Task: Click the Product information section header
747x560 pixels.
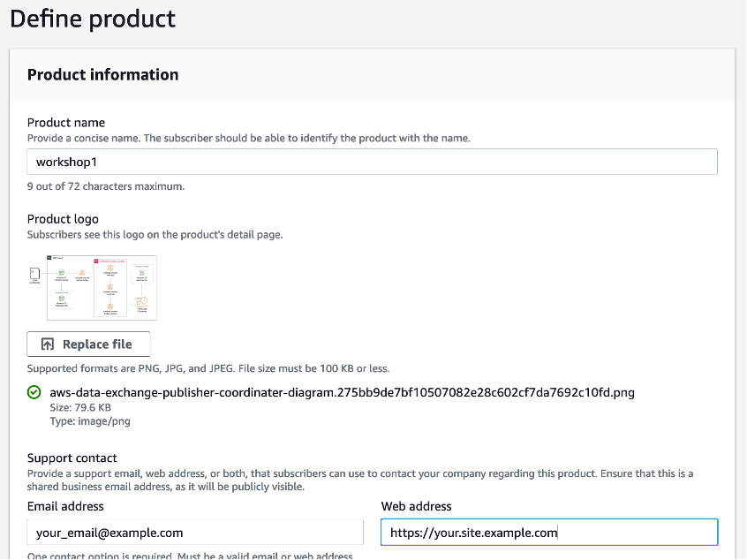Action: pyautogui.click(x=103, y=75)
